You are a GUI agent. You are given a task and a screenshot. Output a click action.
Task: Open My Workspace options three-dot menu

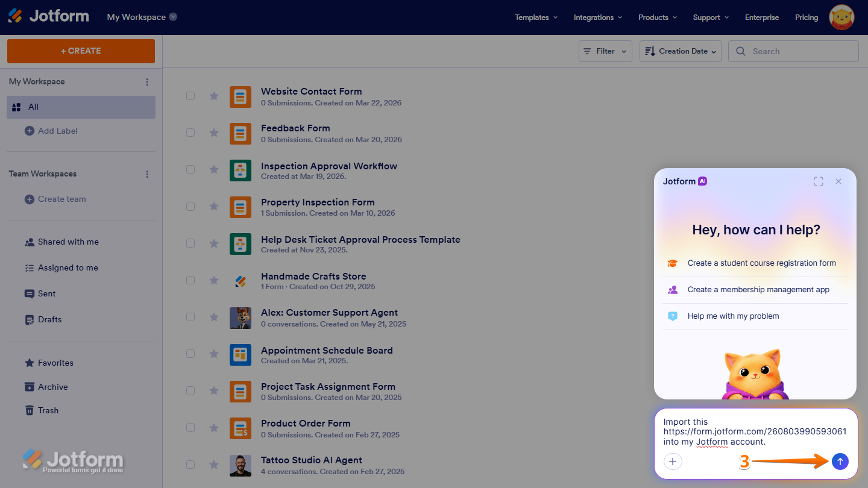point(148,82)
